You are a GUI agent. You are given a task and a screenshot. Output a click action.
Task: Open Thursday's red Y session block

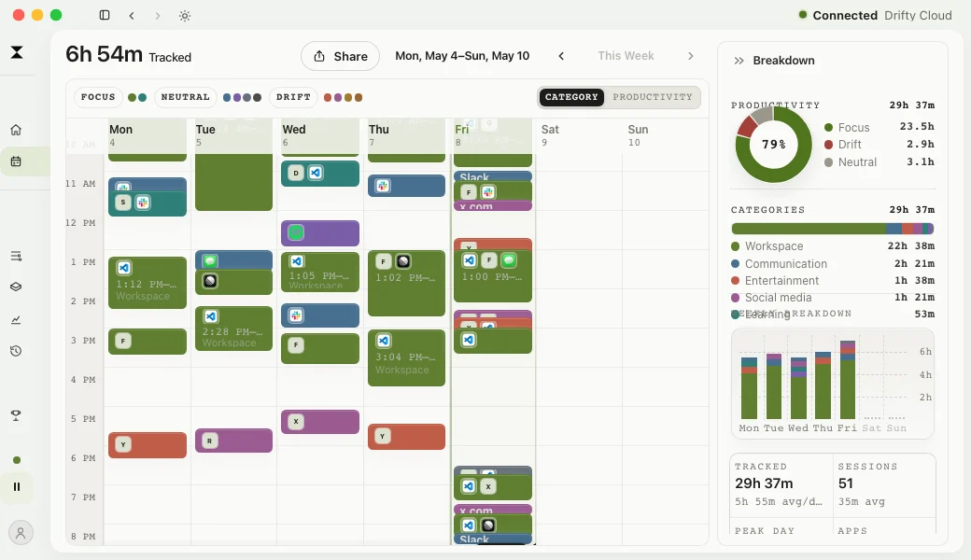point(406,437)
